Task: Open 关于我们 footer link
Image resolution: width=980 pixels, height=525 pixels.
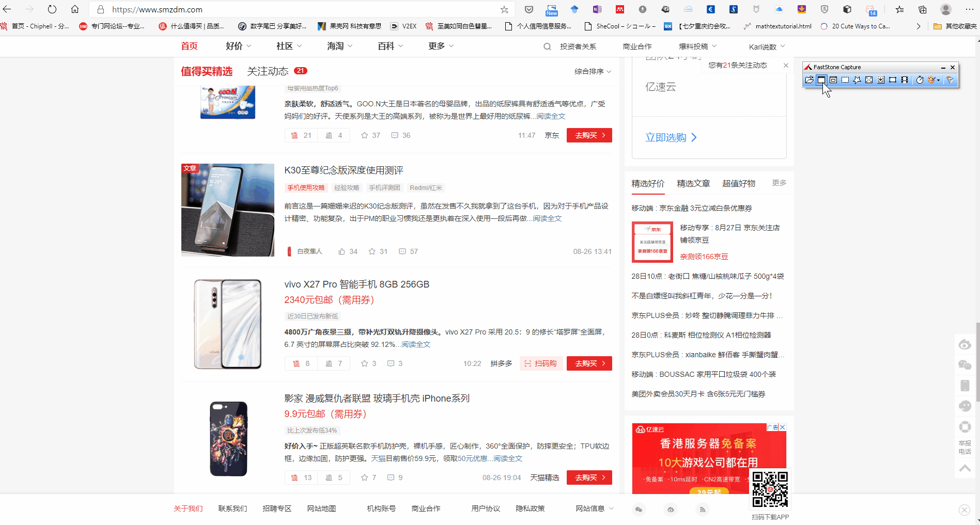Action: pos(188,508)
